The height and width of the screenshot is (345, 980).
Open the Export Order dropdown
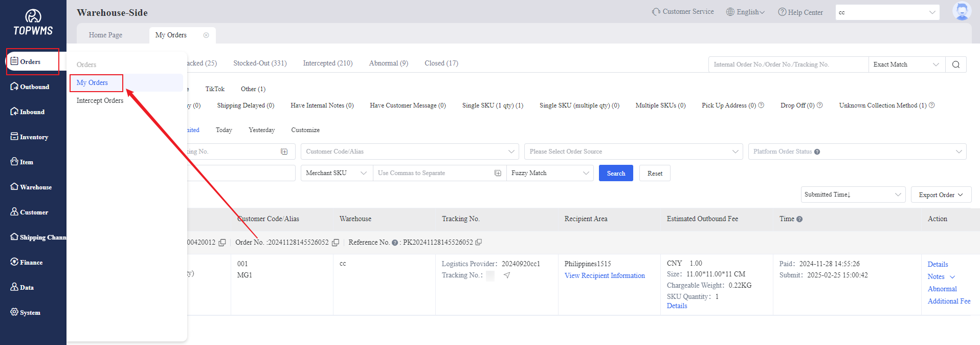[941, 195]
